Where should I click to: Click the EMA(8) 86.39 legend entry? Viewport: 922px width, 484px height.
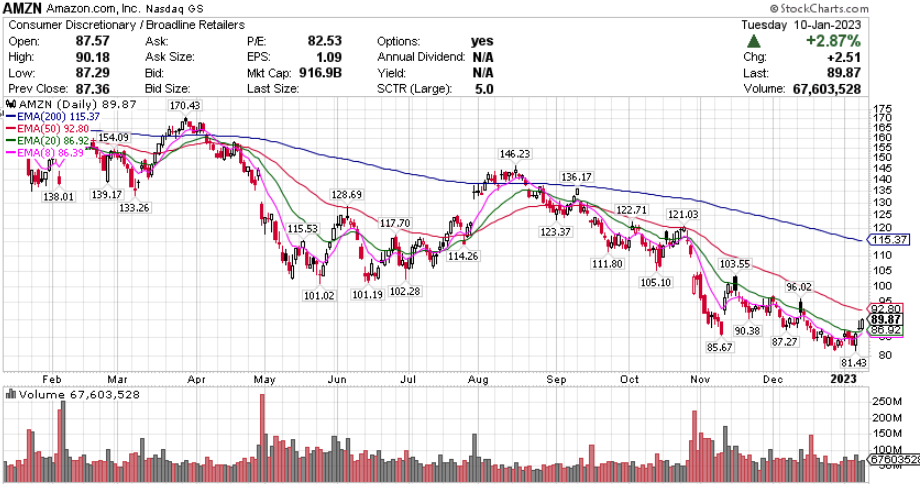pyautogui.click(x=45, y=153)
